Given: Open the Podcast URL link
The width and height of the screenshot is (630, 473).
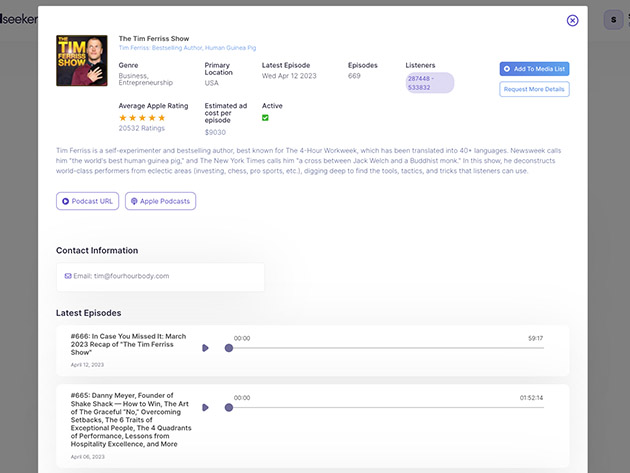Looking at the screenshot, I should [x=88, y=201].
